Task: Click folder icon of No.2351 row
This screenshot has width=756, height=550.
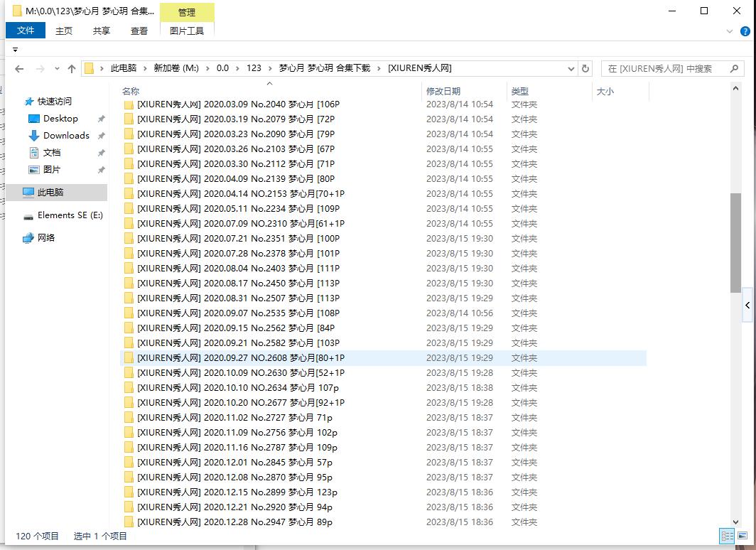Action: tap(129, 239)
